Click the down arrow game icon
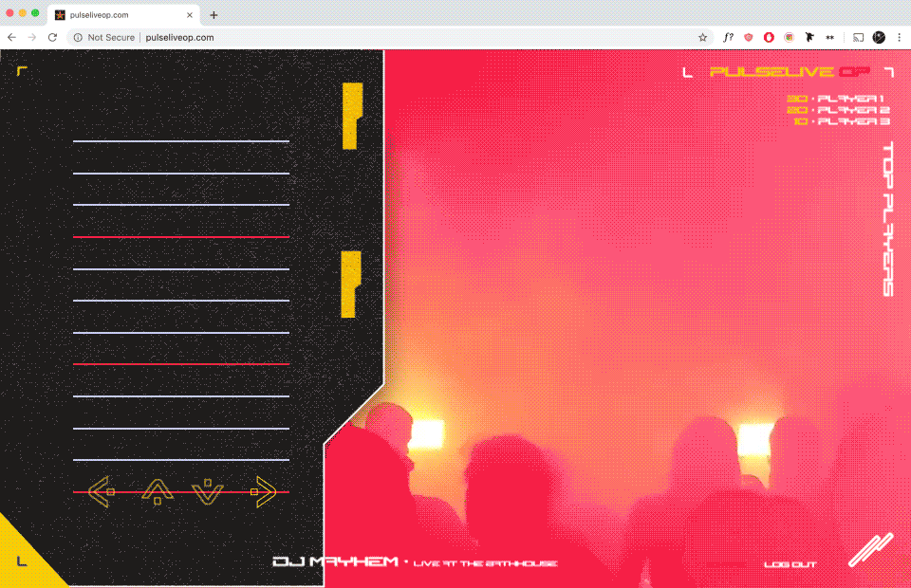The width and height of the screenshot is (911, 588). 208,492
